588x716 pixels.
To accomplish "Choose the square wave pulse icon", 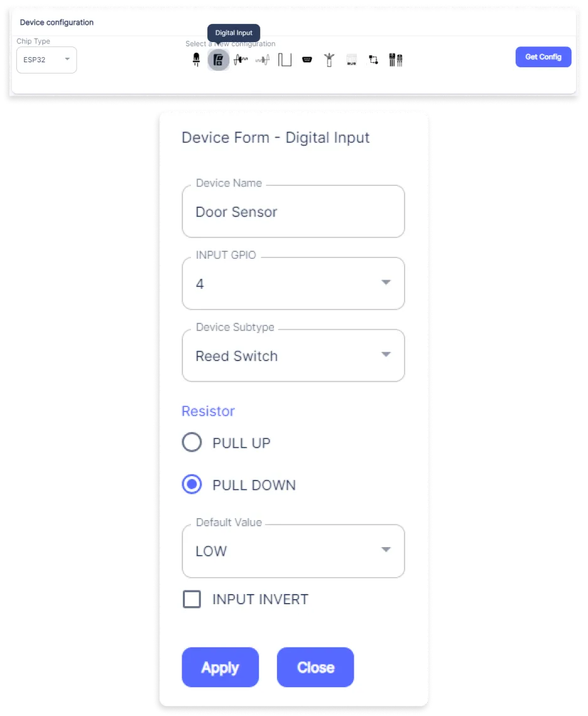I will [x=285, y=60].
